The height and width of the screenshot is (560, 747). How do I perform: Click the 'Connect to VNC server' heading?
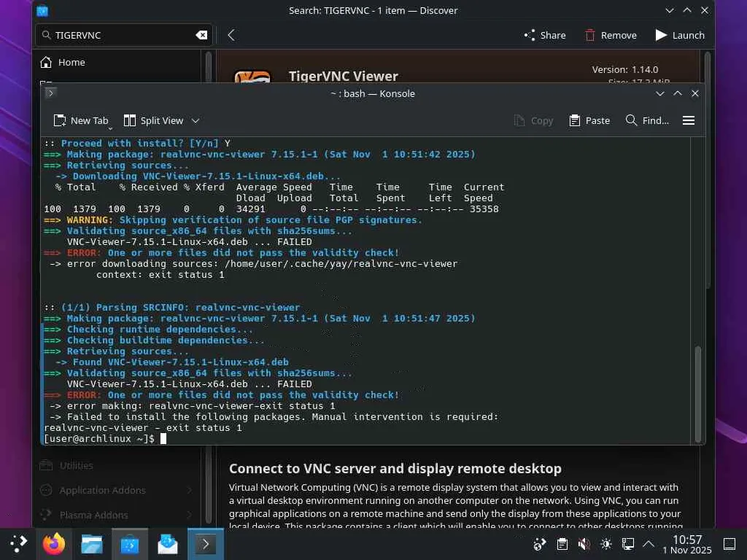[395, 469]
